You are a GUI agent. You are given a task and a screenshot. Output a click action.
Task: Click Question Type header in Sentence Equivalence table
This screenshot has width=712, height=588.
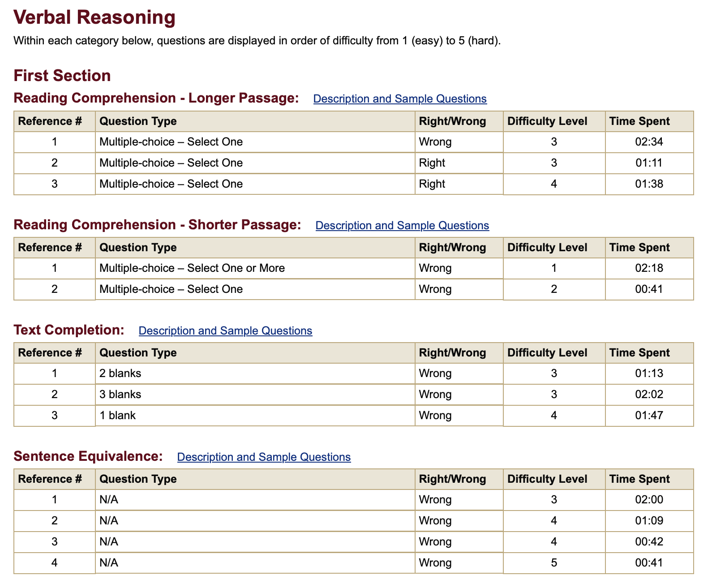(138, 479)
